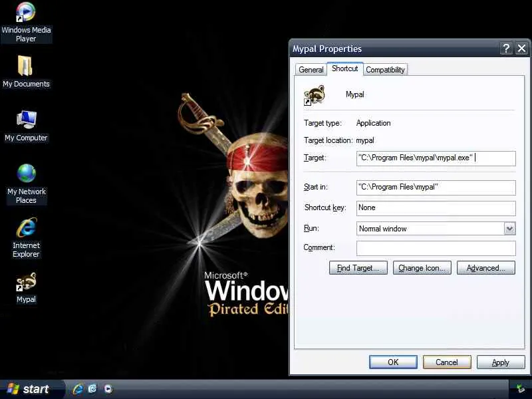
Task: Click the Cancel button
Action: (x=447, y=362)
